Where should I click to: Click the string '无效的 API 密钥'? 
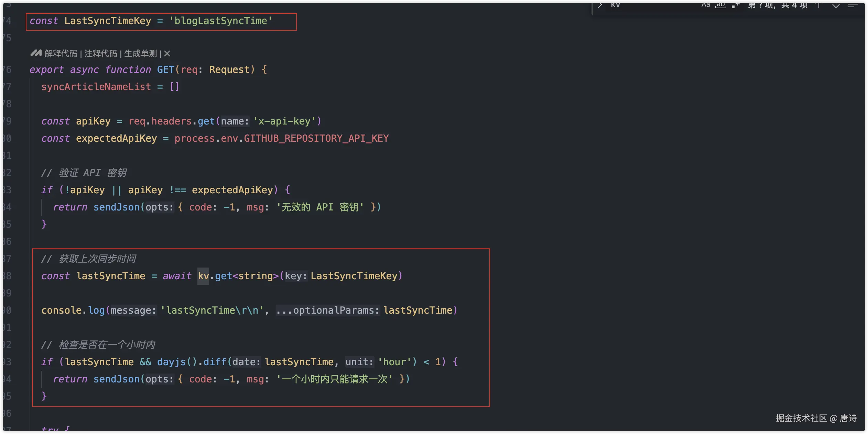(x=320, y=207)
